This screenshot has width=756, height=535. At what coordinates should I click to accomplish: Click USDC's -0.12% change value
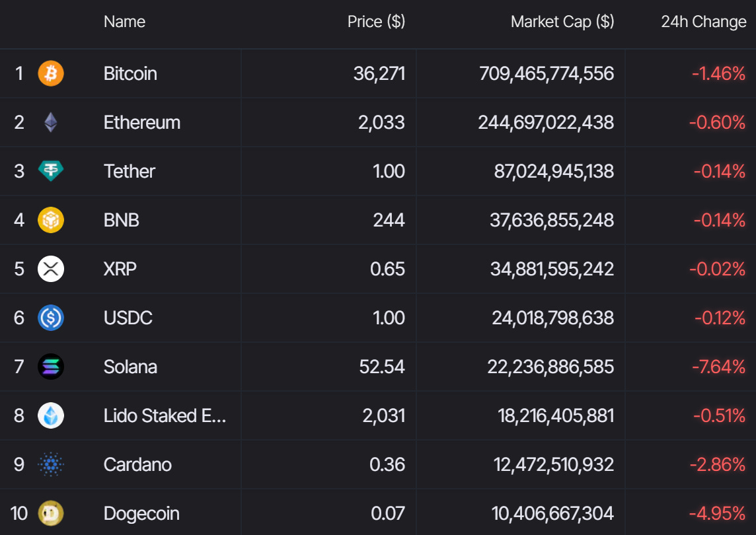(x=720, y=318)
